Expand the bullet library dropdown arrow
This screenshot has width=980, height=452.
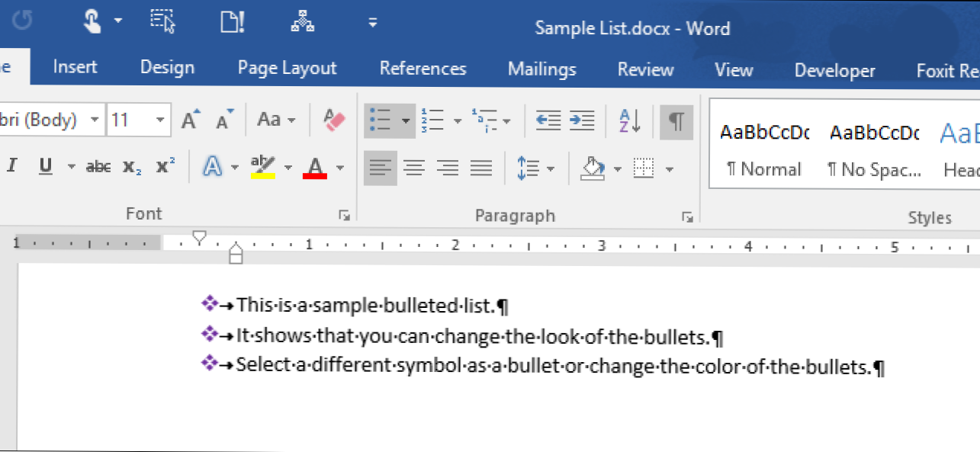pos(406,120)
